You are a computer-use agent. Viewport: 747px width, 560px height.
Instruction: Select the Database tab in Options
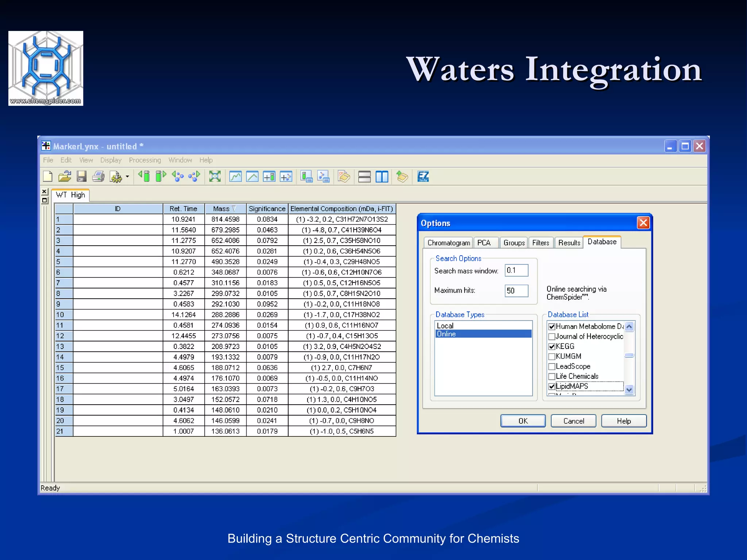click(x=602, y=242)
